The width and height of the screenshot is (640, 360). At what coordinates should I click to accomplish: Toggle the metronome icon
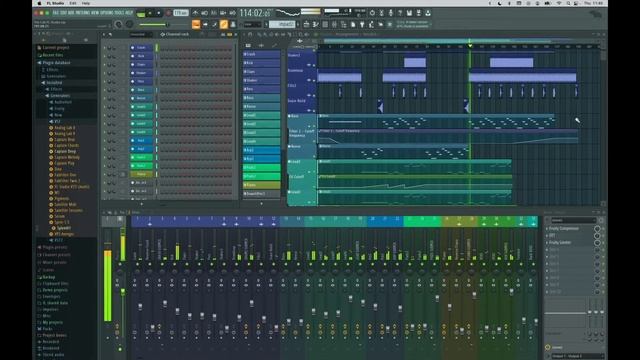coord(195,13)
